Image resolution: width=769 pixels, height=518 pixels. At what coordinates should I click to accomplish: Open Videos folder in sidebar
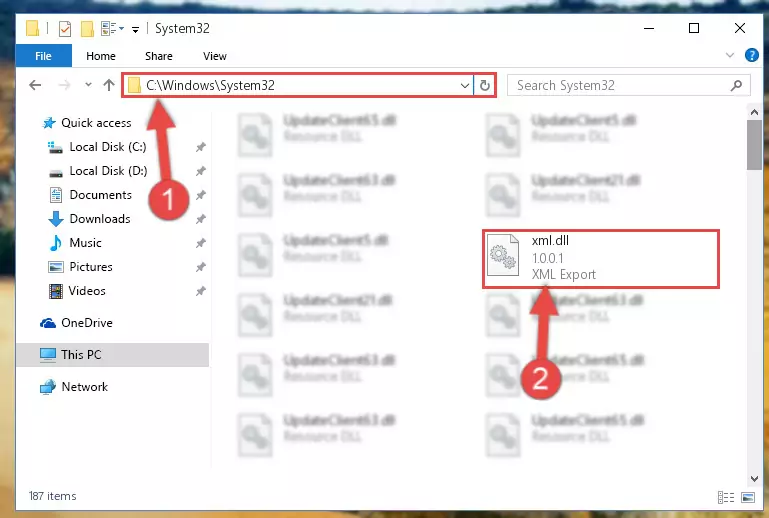[87, 291]
